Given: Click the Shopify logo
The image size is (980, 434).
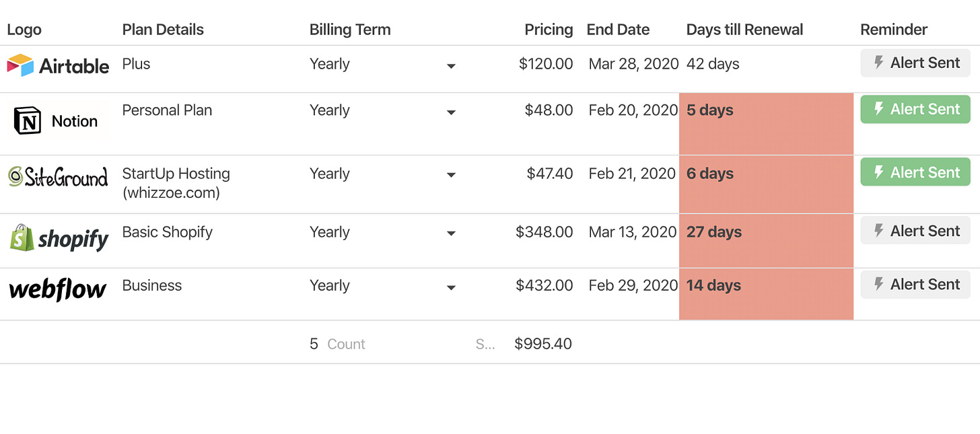Looking at the screenshot, I should coord(59,238).
